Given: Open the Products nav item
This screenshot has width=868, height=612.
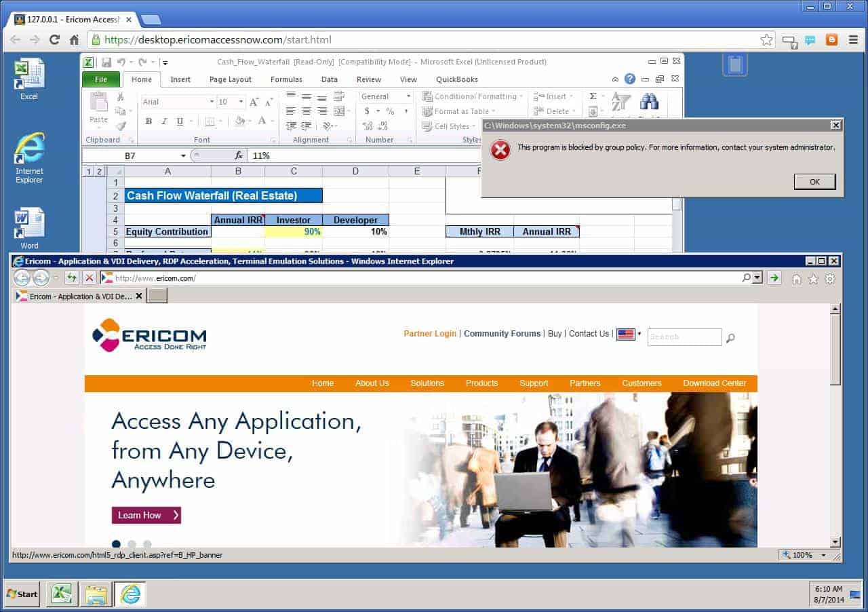Looking at the screenshot, I should [482, 383].
